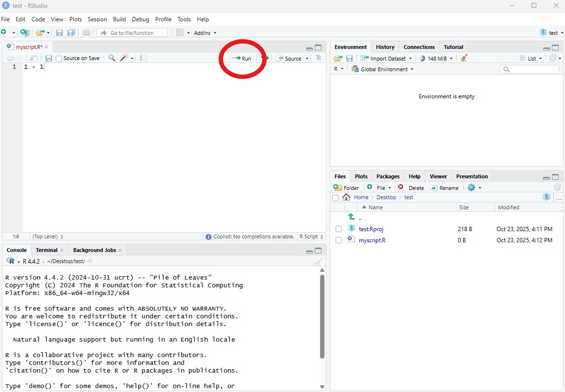Click the clear environment broom icon
Viewport: 565px width, 392px height.
point(464,58)
